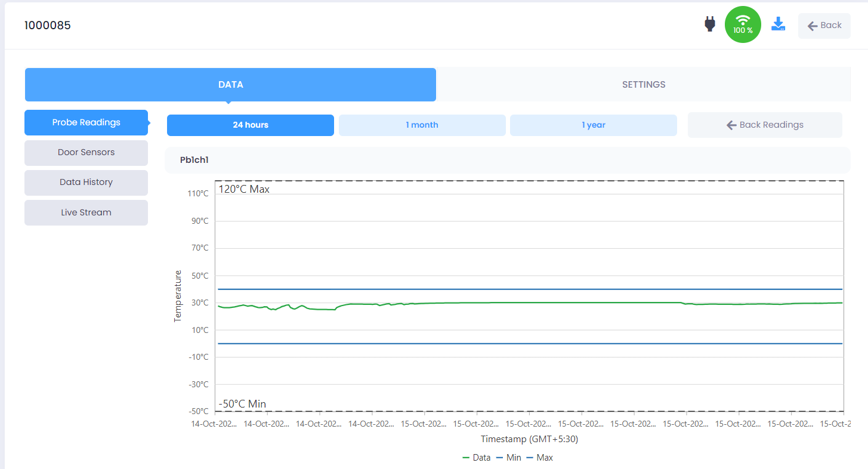This screenshot has width=868, height=469.
Task: Switch chart range to 1 month
Action: (422, 125)
